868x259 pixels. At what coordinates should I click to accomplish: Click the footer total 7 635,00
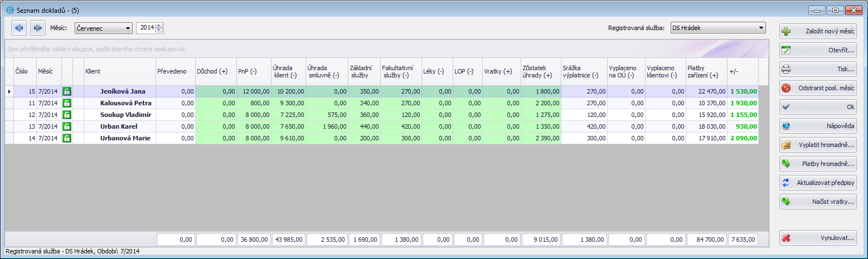pyautogui.click(x=743, y=239)
